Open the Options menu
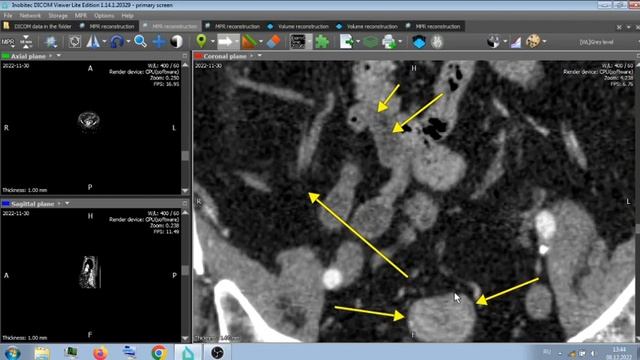640x360 pixels. point(104,16)
